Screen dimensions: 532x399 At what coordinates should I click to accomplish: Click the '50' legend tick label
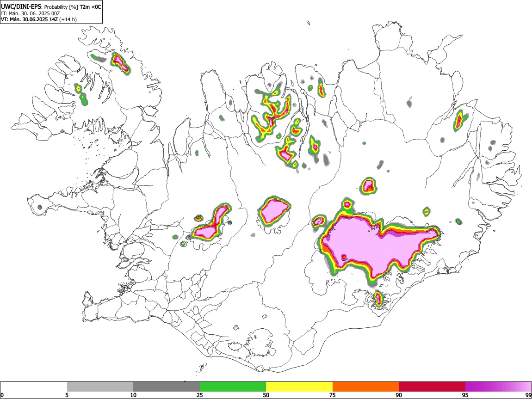pos(266,395)
